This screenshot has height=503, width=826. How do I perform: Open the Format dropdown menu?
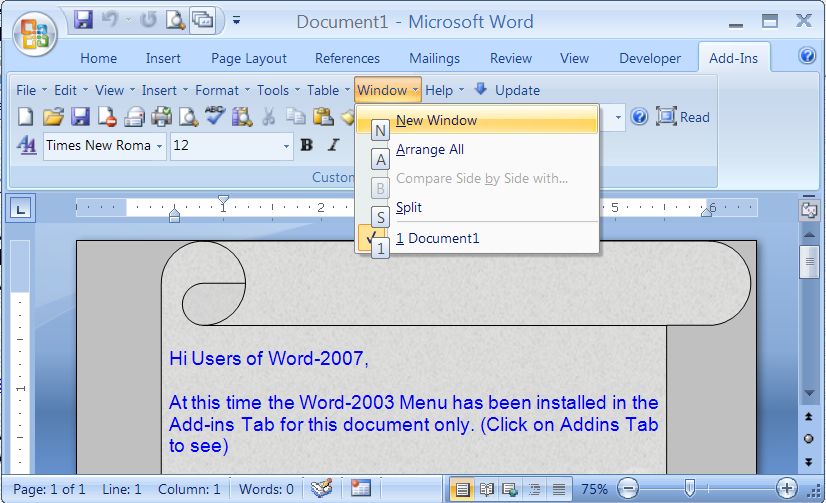click(222, 90)
